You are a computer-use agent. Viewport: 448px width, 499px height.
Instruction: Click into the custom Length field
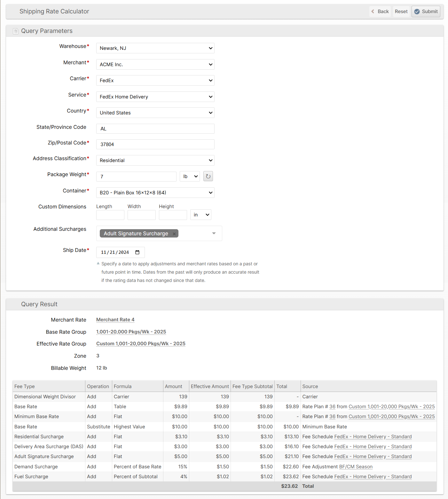pos(110,215)
